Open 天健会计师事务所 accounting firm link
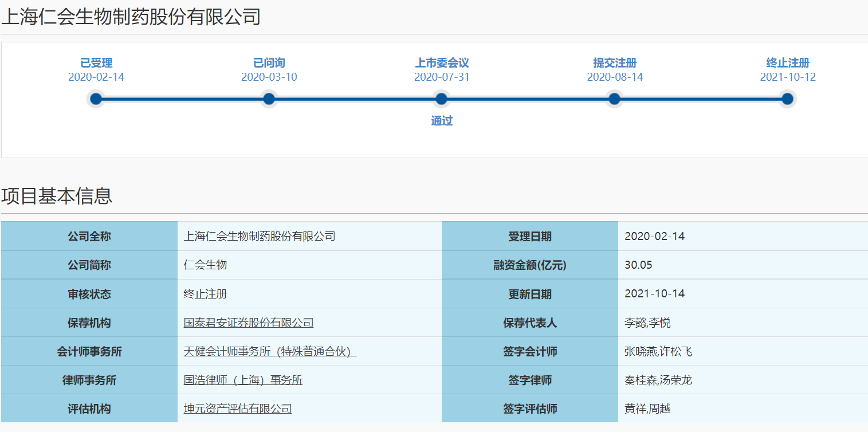The height and width of the screenshot is (432, 868). (x=270, y=351)
